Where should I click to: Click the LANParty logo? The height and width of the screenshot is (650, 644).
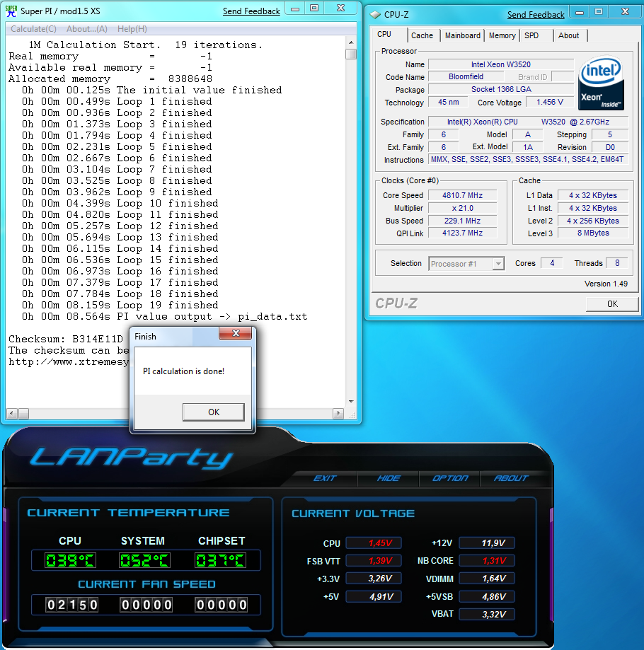(x=131, y=458)
